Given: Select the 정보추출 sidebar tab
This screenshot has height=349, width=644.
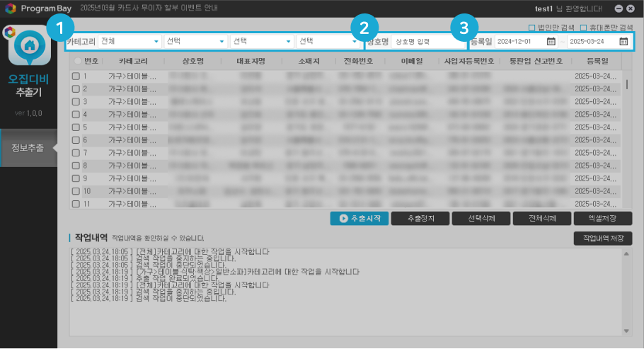Looking at the screenshot, I should (28, 148).
